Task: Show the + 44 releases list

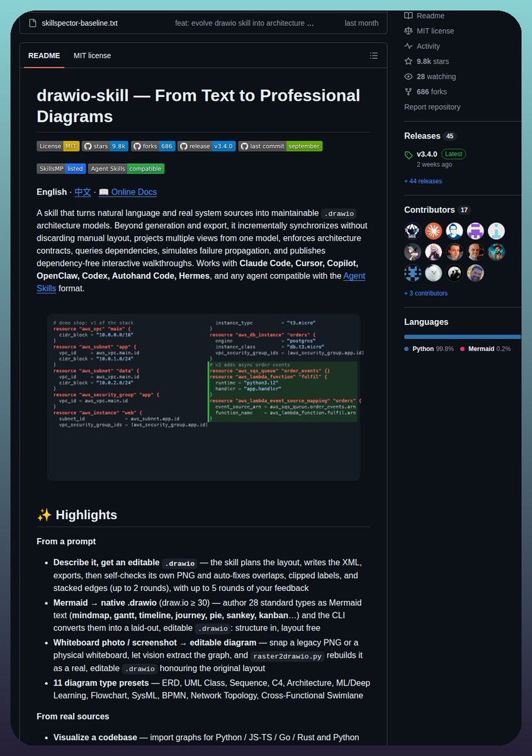Action: [x=423, y=181]
